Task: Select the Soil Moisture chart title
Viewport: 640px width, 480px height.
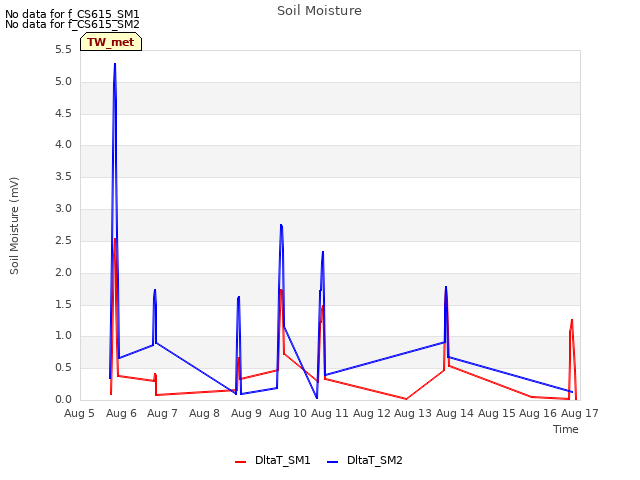Action: point(319,11)
